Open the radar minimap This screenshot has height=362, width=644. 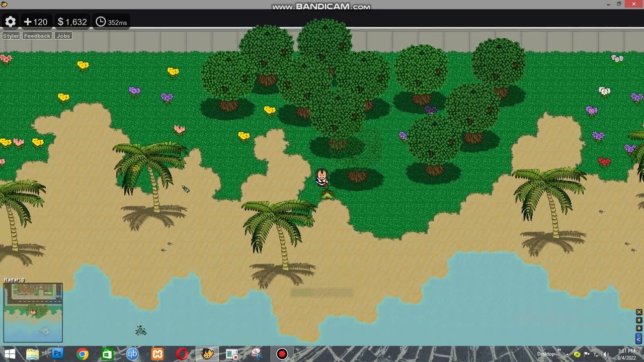click(33, 313)
